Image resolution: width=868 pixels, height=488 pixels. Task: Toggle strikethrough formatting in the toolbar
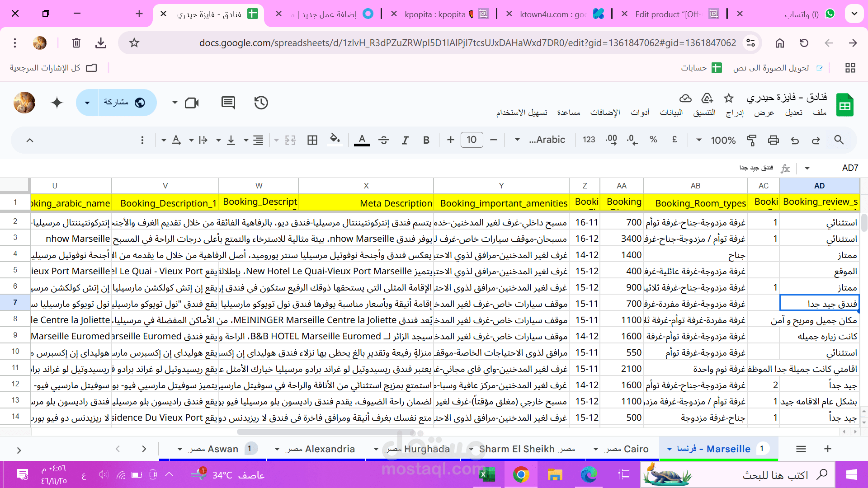(x=384, y=140)
